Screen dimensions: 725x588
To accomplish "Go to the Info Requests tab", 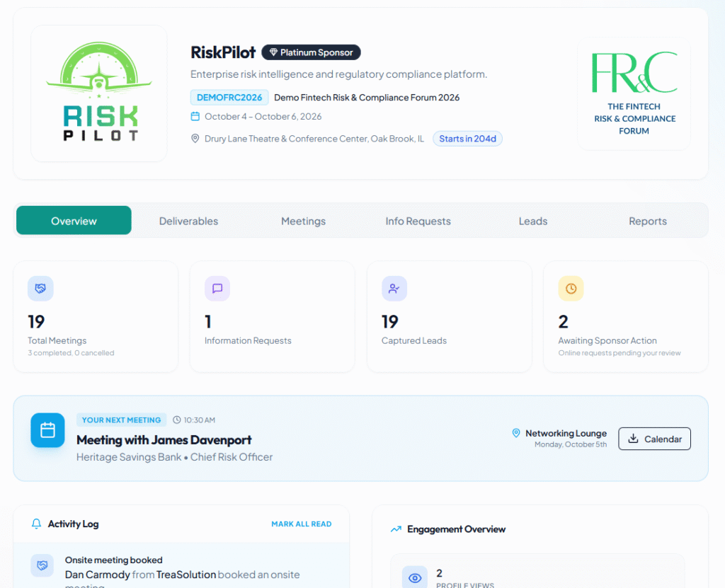I will coord(418,221).
